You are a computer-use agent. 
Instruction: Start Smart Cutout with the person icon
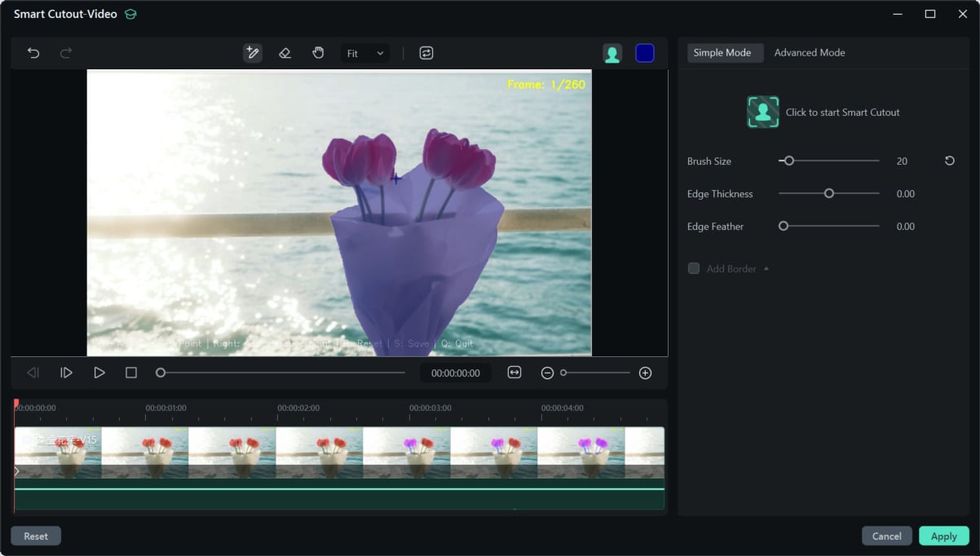pos(763,113)
